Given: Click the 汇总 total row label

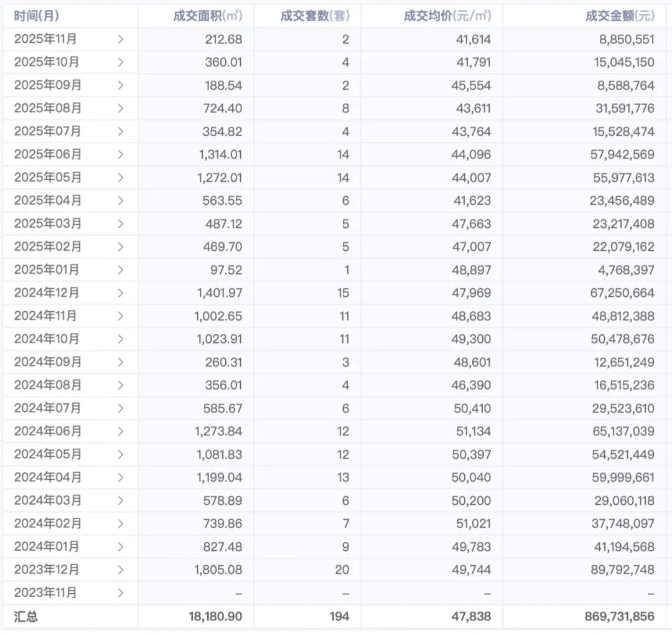Looking at the screenshot, I should click(26, 616).
